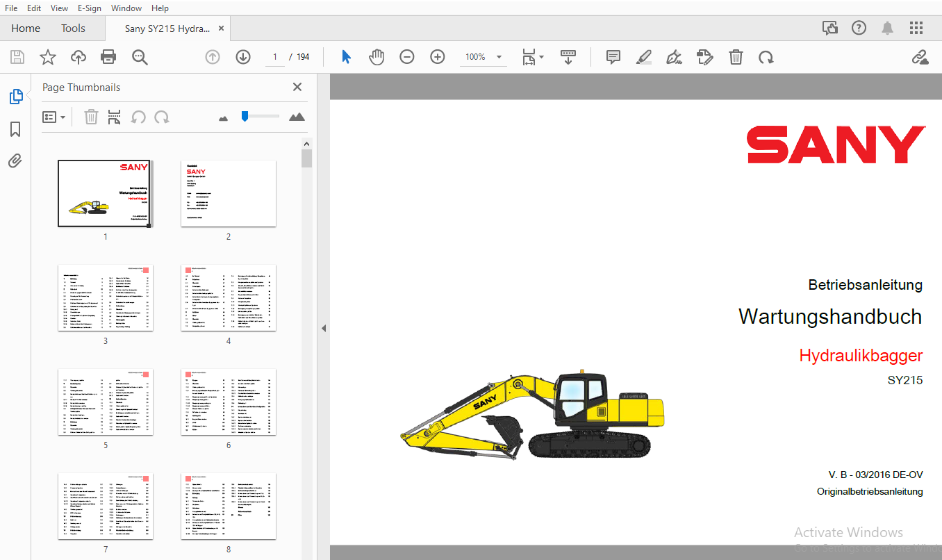Image resolution: width=942 pixels, height=560 pixels.
Task: Click the Wartungshandbuch title text
Action: coord(830,317)
